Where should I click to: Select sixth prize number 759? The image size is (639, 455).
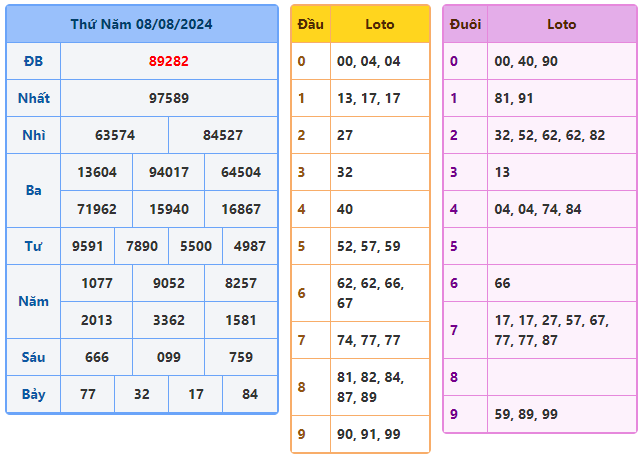click(240, 357)
